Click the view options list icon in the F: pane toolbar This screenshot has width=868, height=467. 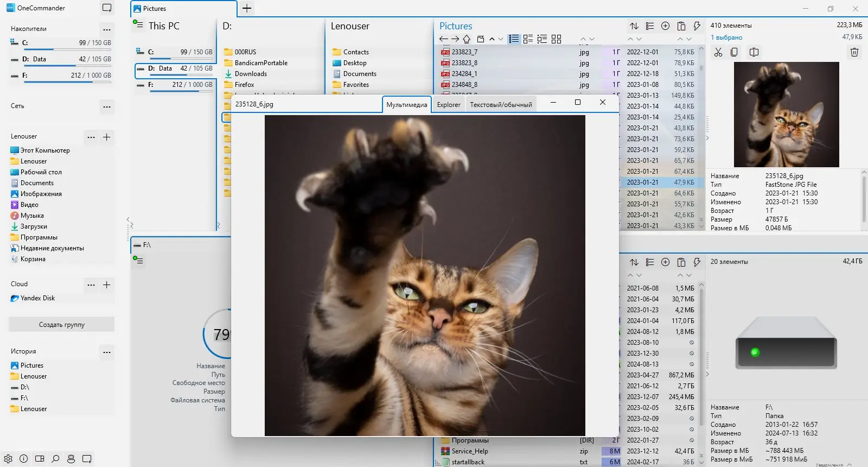click(x=650, y=262)
